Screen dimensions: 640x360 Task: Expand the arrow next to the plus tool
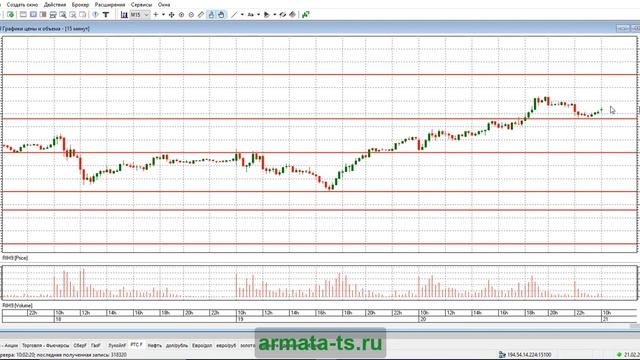[163, 15]
